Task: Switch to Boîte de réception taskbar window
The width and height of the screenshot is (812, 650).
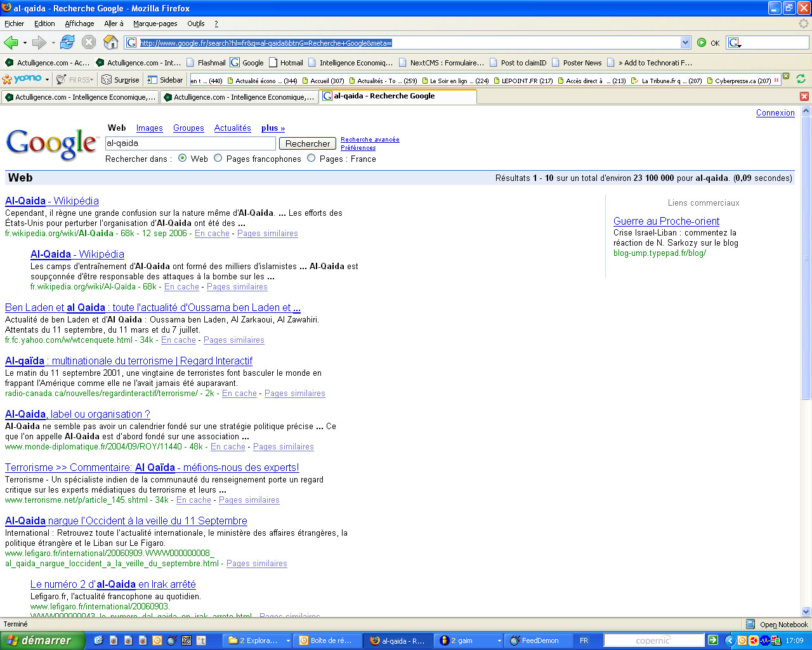Action: click(x=327, y=640)
